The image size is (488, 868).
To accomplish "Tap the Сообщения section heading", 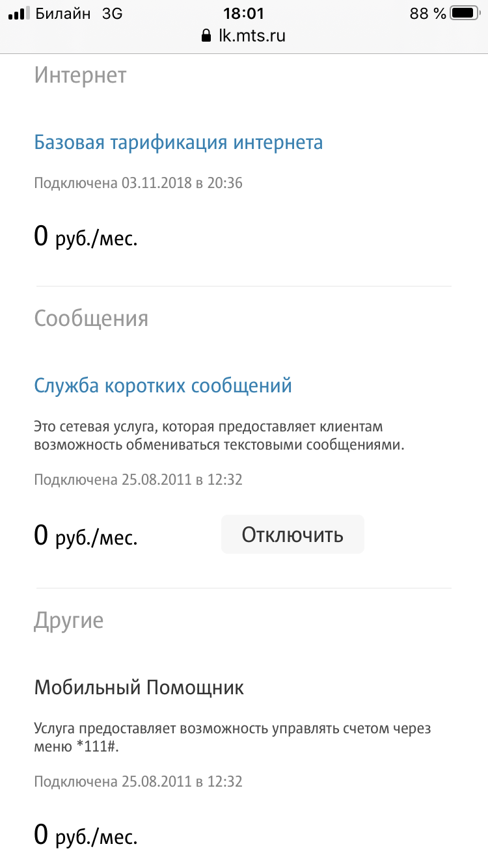I will [x=91, y=319].
